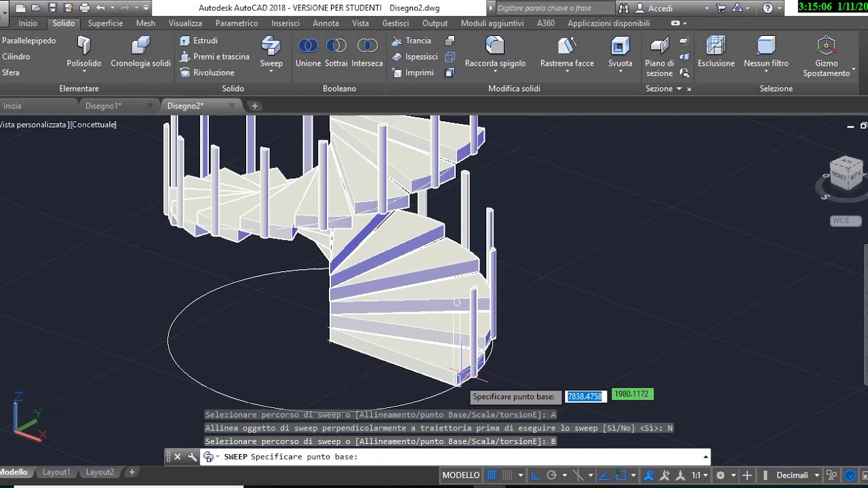Toggle ortho mode in status bar
Screen dimensions: 868x488
[535, 475]
